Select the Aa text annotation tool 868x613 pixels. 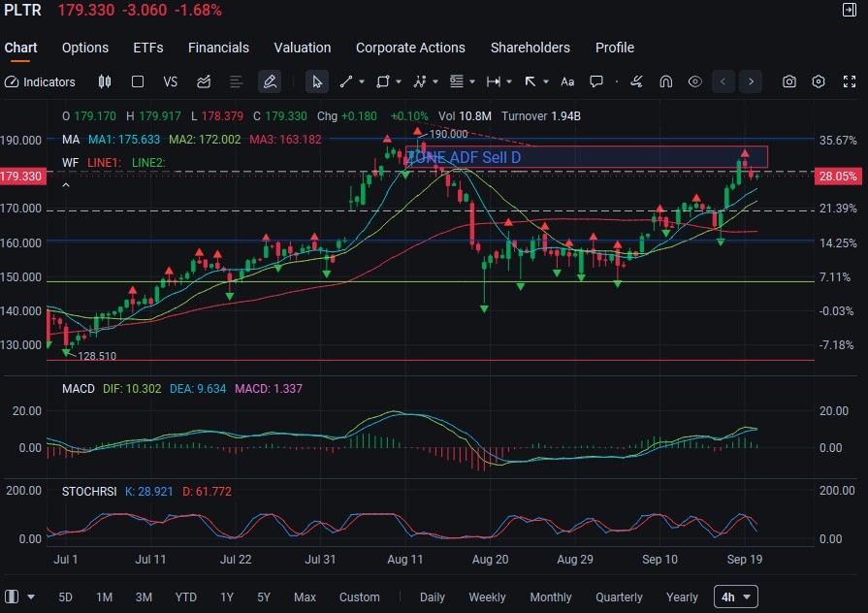[x=567, y=81]
